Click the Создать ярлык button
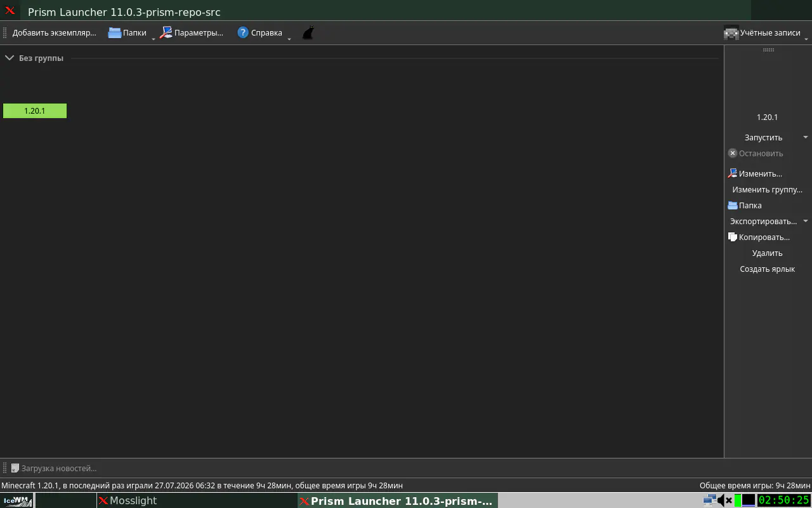 pos(768,269)
